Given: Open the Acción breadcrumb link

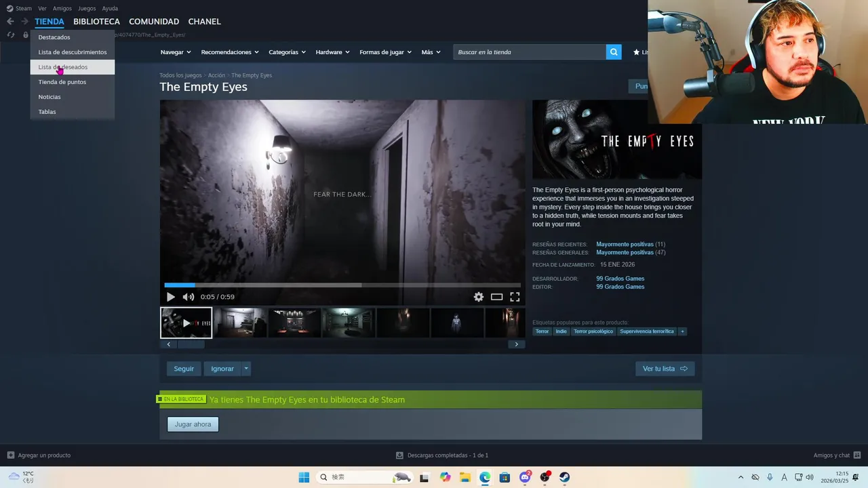Looking at the screenshot, I should 216,75.
